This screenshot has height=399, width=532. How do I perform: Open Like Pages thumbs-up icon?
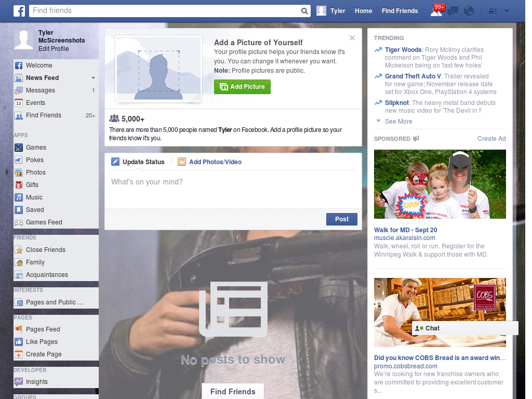pos(19,342)
